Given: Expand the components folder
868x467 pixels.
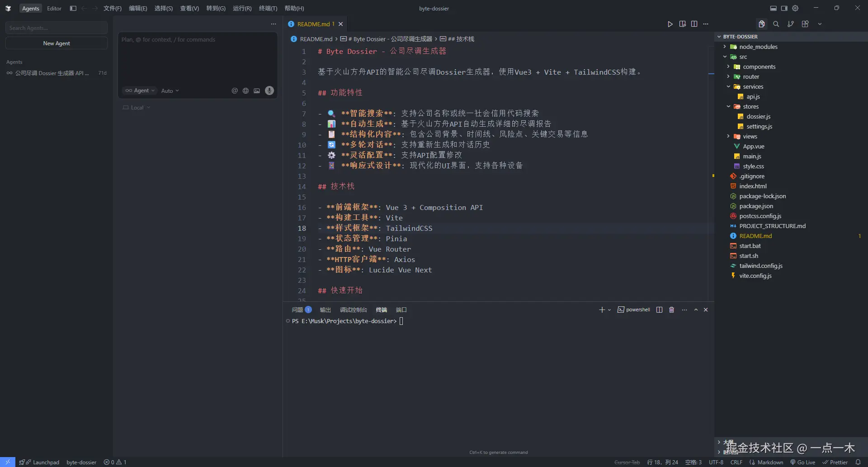Looking at the screenshot, I should pos(728,67).
